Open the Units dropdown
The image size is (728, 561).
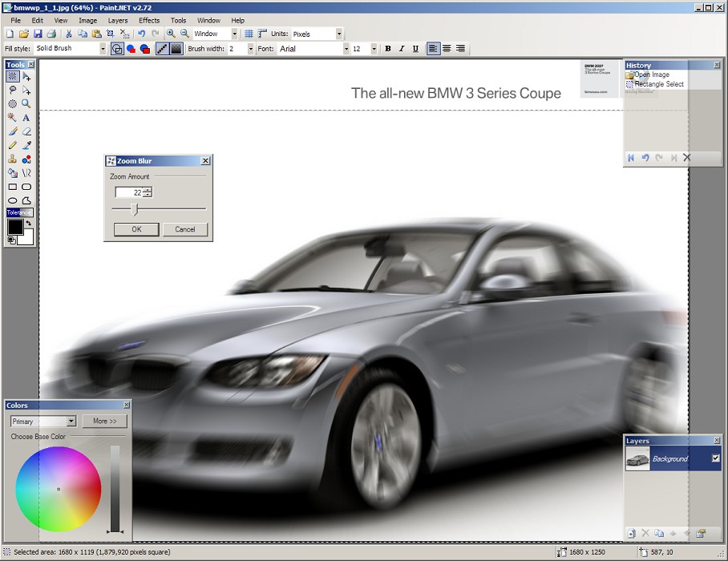click(339, 34)
